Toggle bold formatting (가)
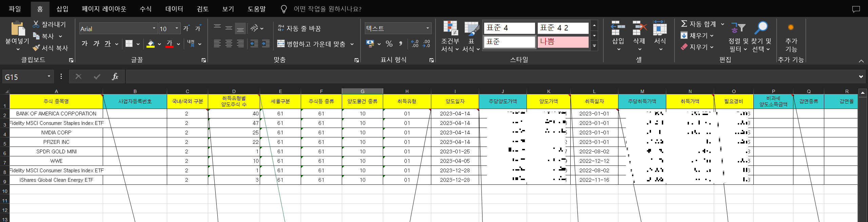This screenshot has height=222, width=868. pos(85,44)
